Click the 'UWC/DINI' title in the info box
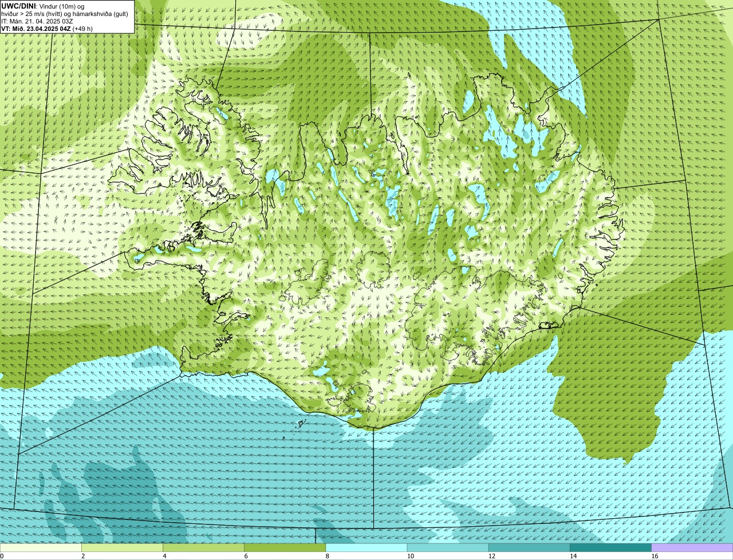Screen dimensions: 733x560 (x=18, y=6)
